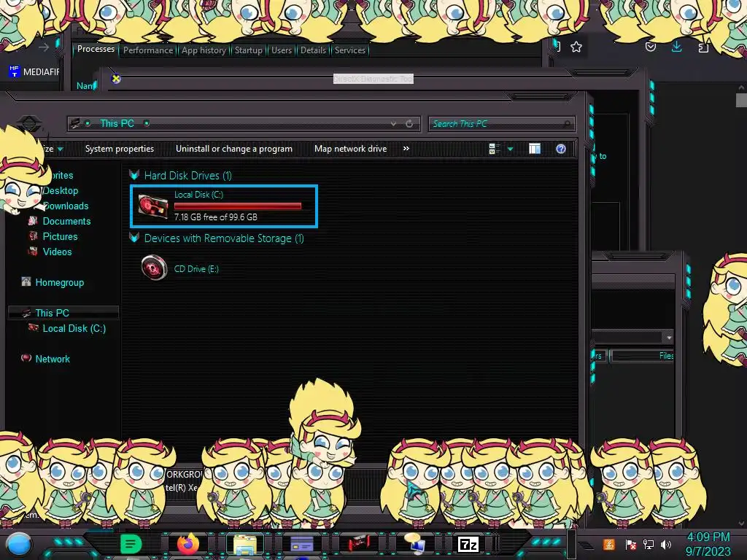Click the Firefox forward arrow
The image size is (747, 560).
tap(44, 47)
